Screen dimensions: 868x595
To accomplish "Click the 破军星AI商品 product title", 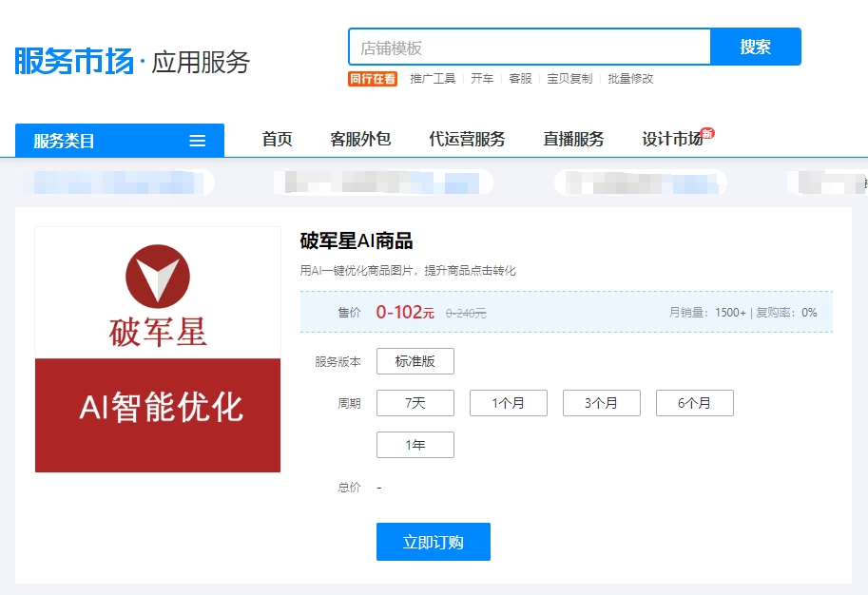I will (357, 241).
